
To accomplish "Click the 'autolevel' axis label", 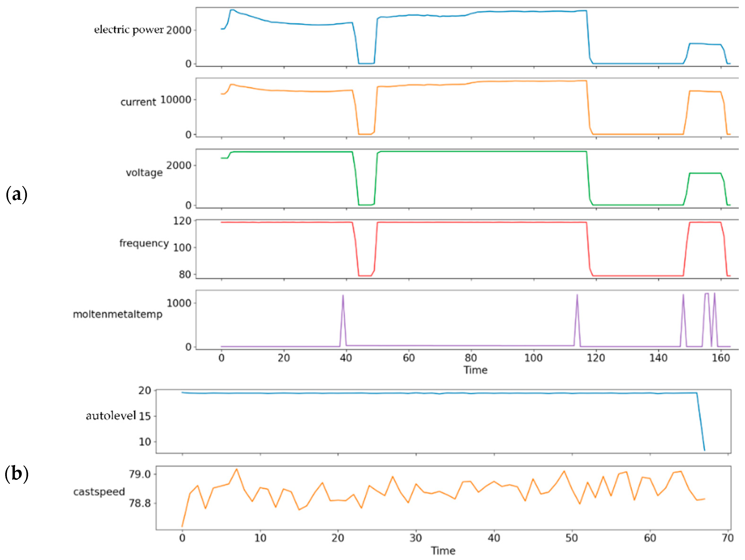I will tap(111, 416).
